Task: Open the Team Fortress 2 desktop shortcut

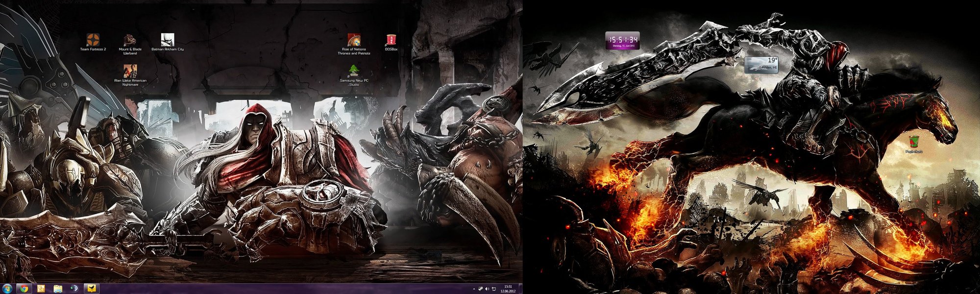Action: (93, 40)
